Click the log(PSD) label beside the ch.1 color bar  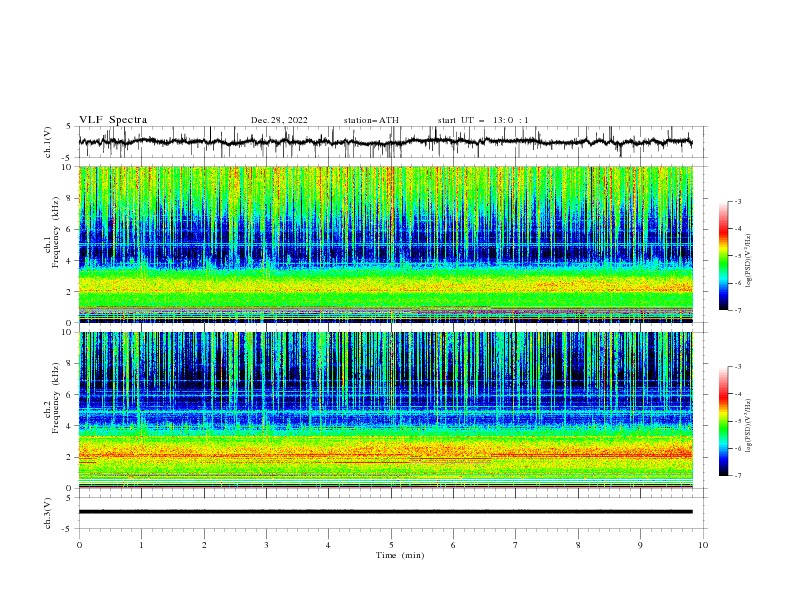coord(749,261)
